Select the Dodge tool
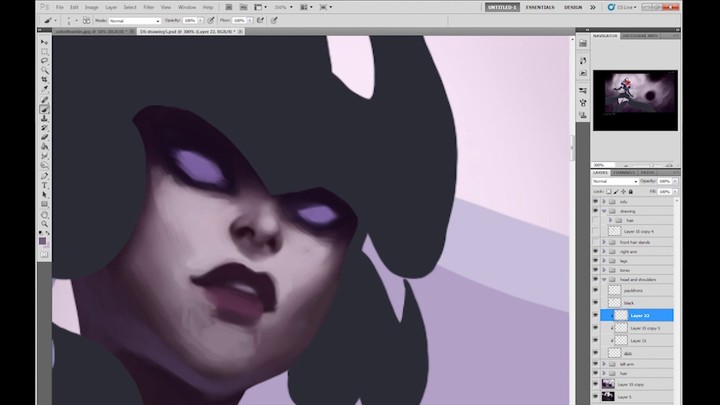The height and width of the screenshot is (405, 720). [x=45, y=165]
